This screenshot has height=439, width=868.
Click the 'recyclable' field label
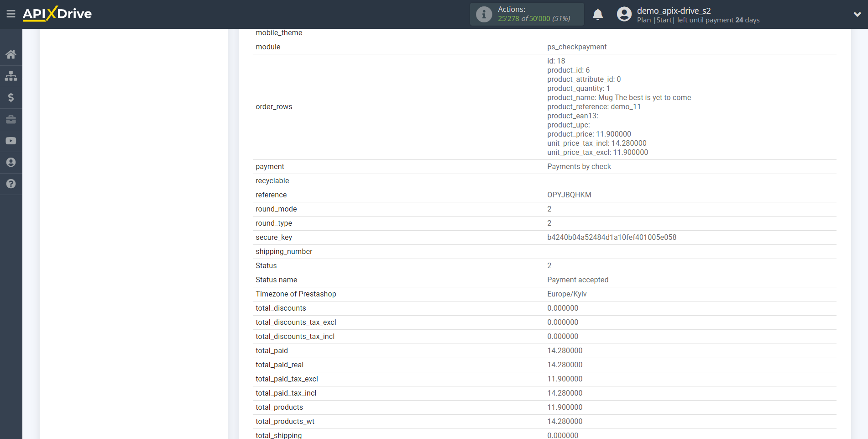272,180
